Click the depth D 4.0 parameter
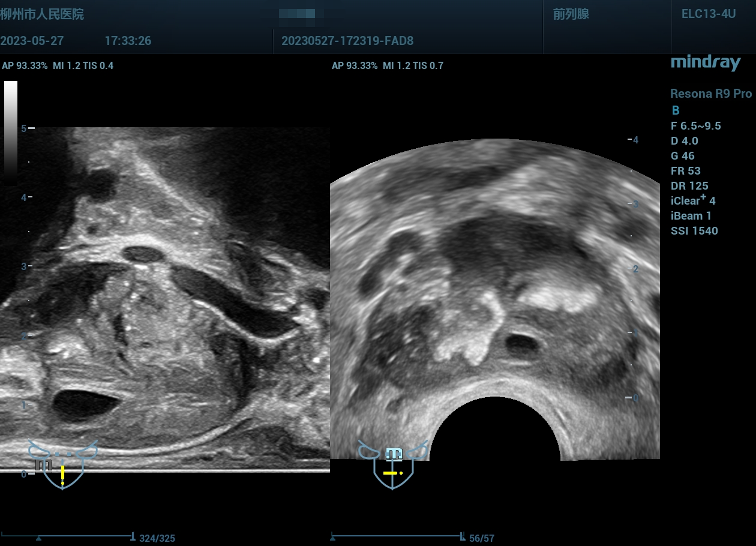 point(685,141)
